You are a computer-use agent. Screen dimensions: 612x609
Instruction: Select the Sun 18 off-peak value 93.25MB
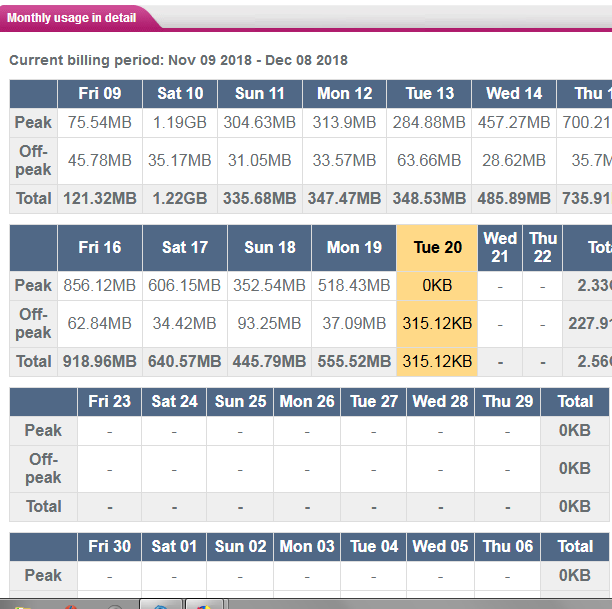click(x=269, y=323)
